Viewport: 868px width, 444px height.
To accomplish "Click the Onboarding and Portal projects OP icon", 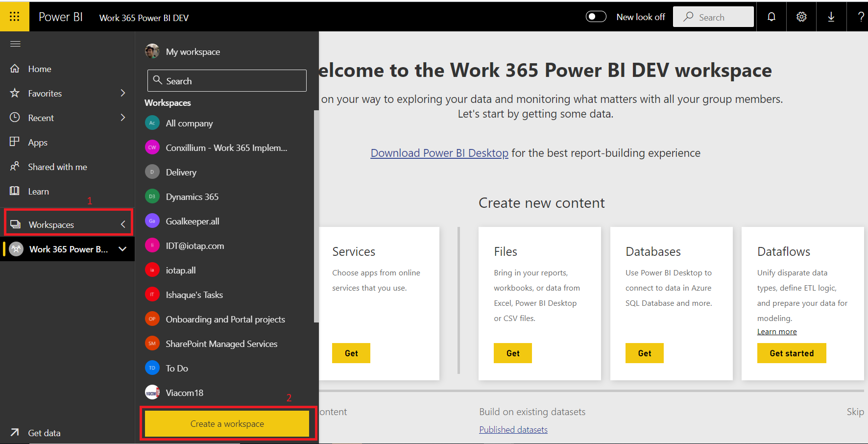I will 152,319.
